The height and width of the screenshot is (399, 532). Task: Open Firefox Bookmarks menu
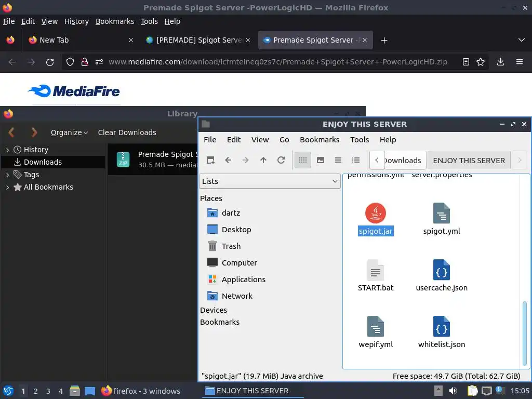pyautogui.click(x=115, y=21)
